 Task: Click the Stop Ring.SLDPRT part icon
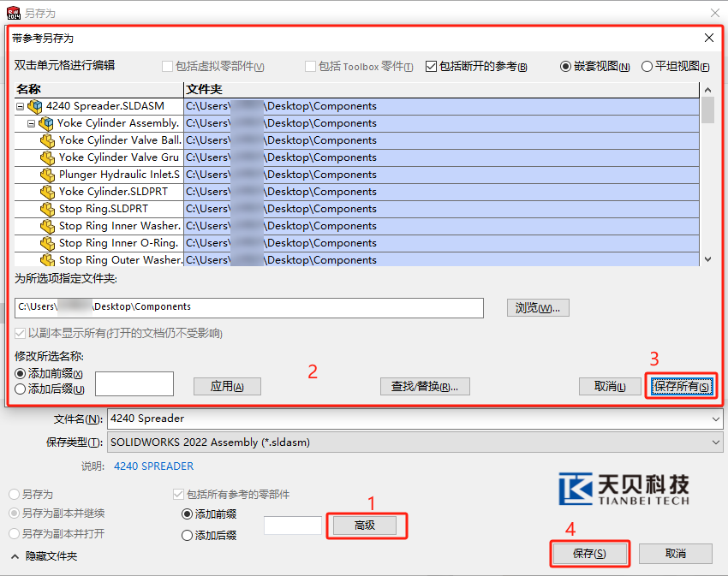pyautogui.click(x=48, y=209)
